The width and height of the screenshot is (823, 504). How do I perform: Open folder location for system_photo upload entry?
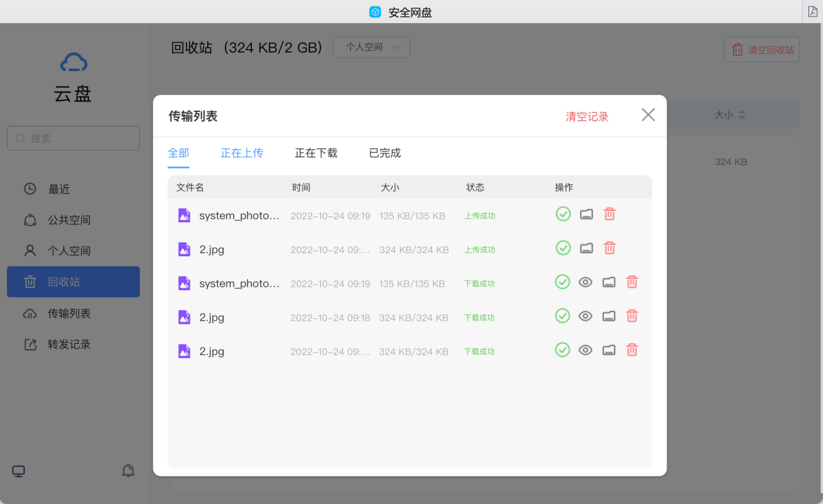586,214
